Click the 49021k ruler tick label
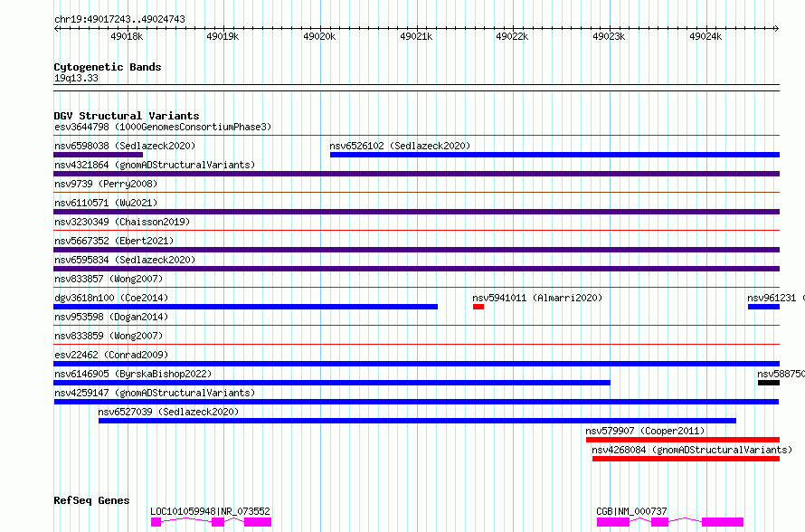This screenshot has width=805, height=532. coord(416,36)
